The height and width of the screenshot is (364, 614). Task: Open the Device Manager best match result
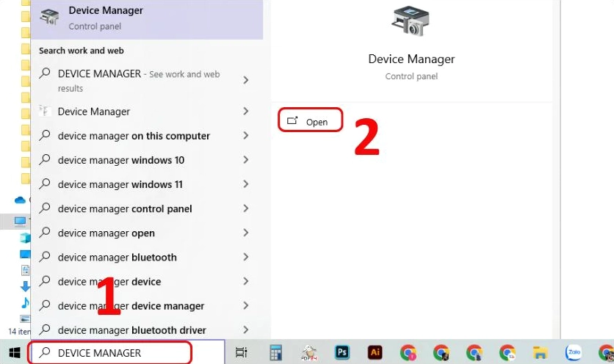point(147,19)
